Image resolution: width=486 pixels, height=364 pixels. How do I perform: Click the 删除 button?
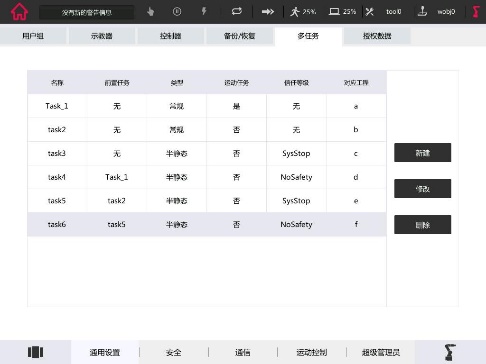[x=422, y=225]
